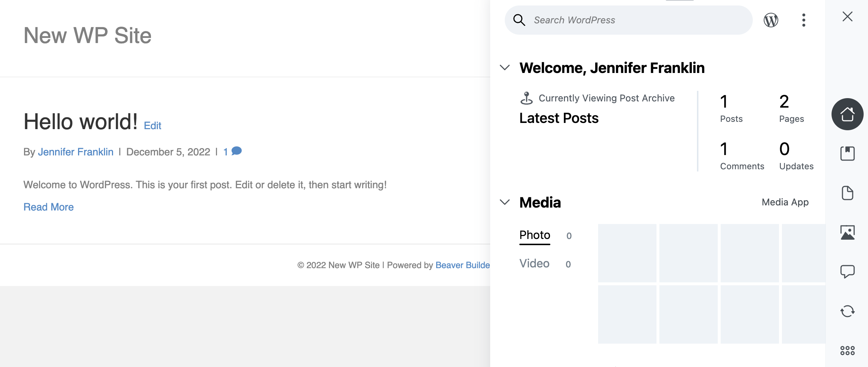
Task: Select the first media thumbnail placeholder
Action: [x=627, y=253]
